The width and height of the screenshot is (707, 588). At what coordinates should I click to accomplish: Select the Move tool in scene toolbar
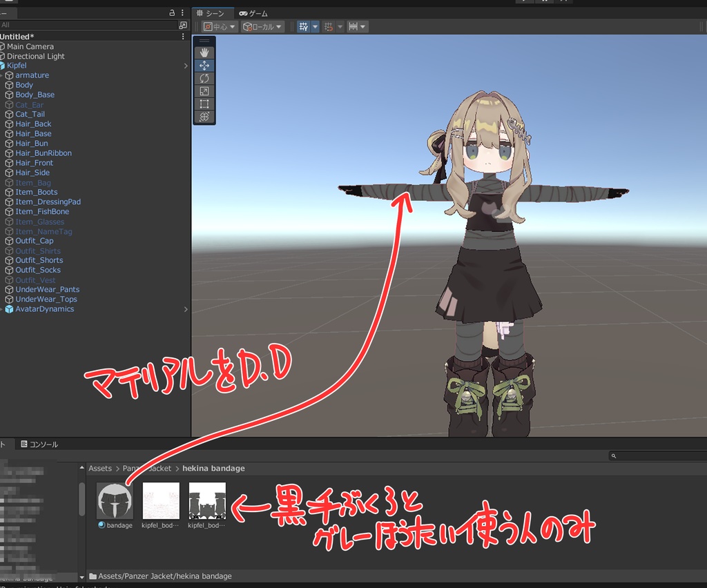[204, 66]
